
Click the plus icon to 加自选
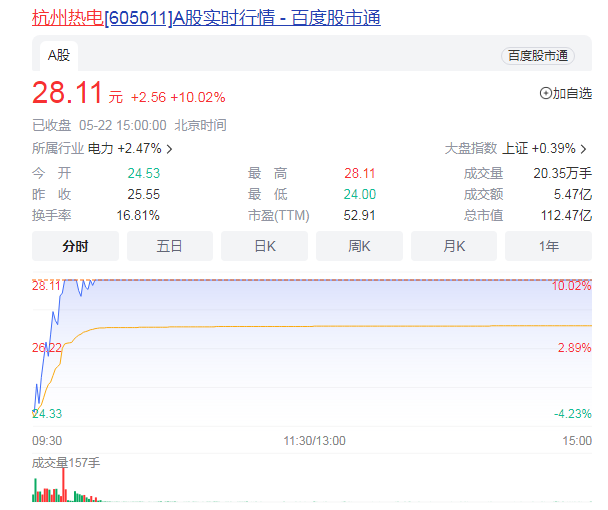[x=546, y=93]
